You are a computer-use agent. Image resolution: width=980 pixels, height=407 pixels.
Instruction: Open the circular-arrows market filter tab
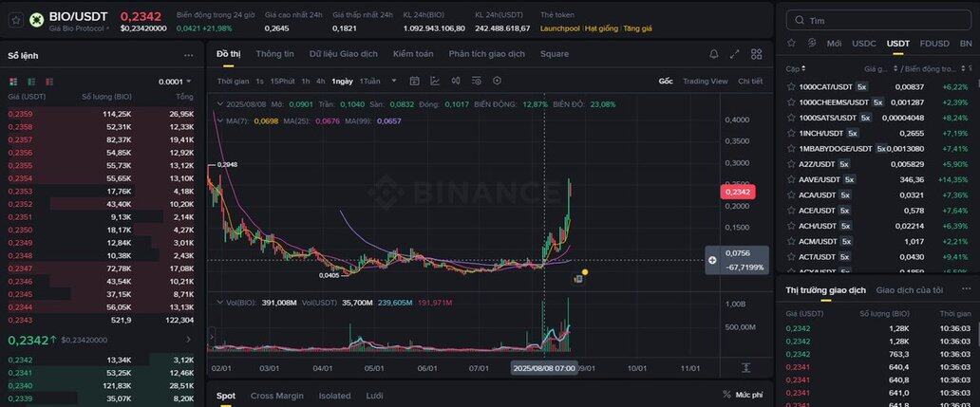pos(812,43)
